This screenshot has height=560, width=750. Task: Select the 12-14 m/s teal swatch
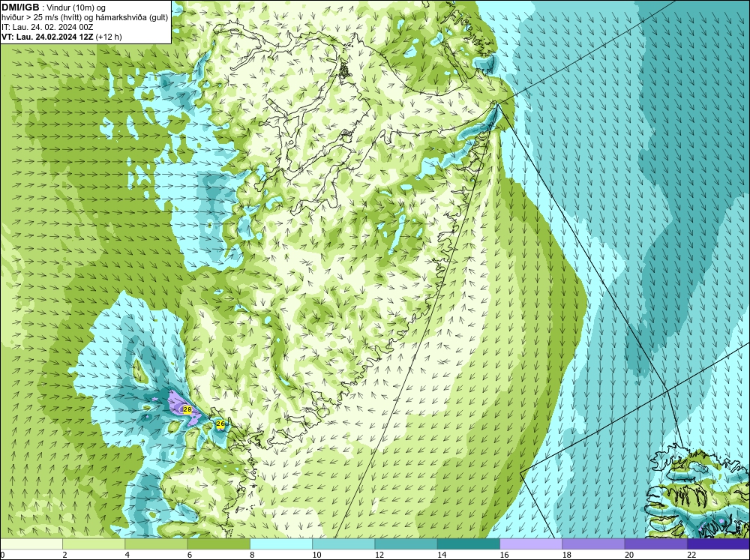pos(406,544)
